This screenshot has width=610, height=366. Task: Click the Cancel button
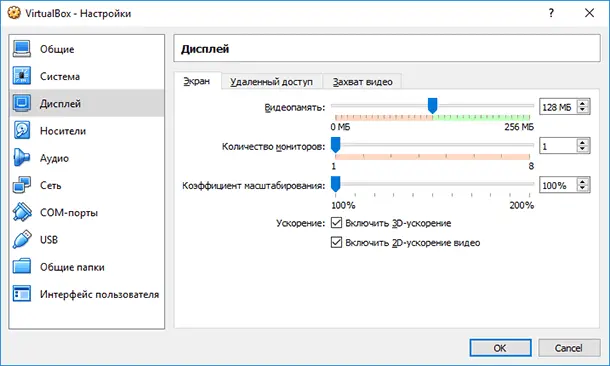[569, 348]
